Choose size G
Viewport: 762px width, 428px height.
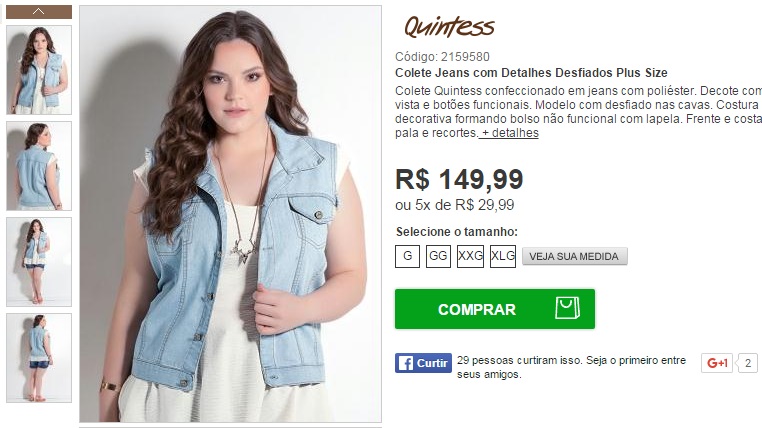[407, 256]
